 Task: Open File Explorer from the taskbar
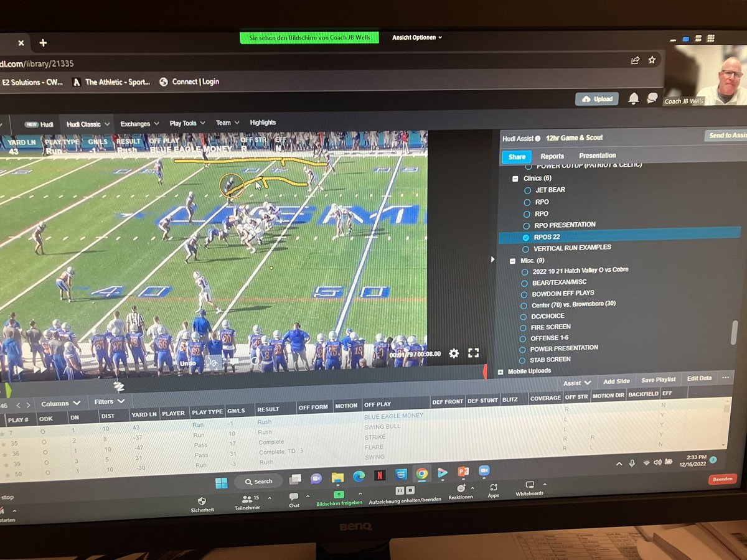[337, 478]
